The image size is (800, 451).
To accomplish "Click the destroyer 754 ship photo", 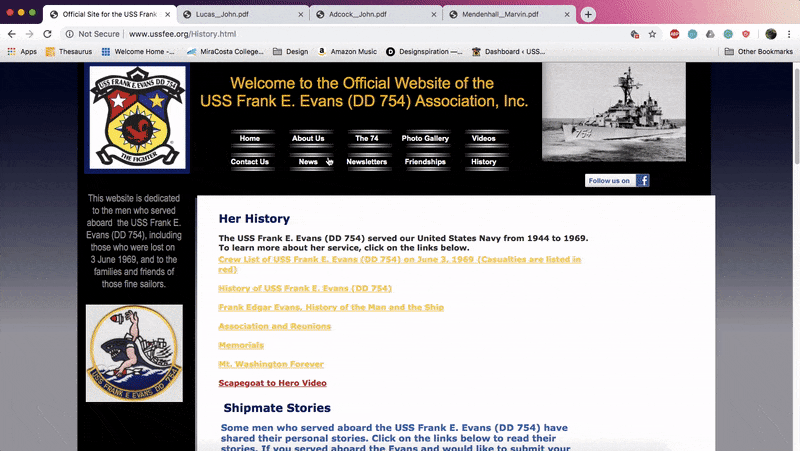I will click(614, 112).
